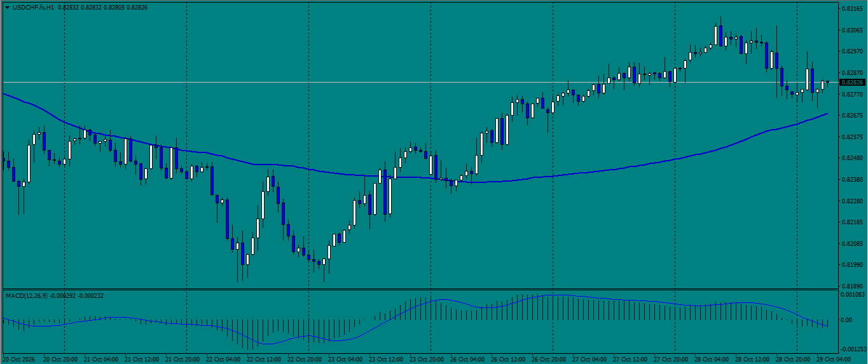Click the 22 Oct 12:00 time label

[x=264, y=359]
